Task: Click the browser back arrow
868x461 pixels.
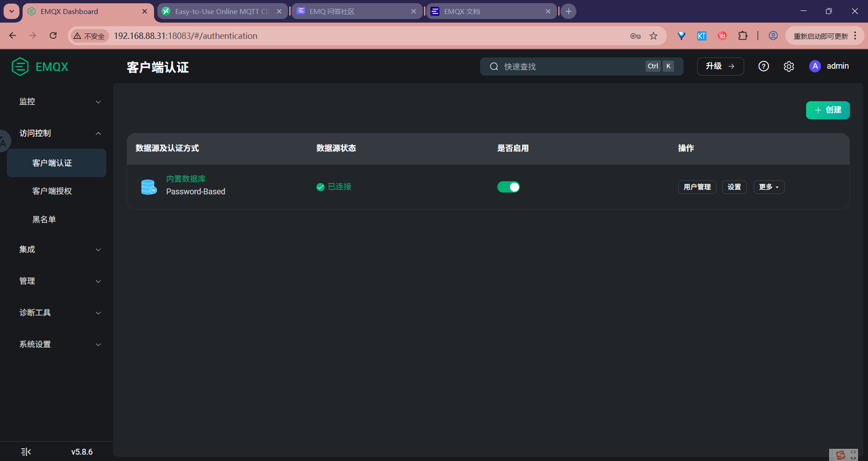Action: 13,36
